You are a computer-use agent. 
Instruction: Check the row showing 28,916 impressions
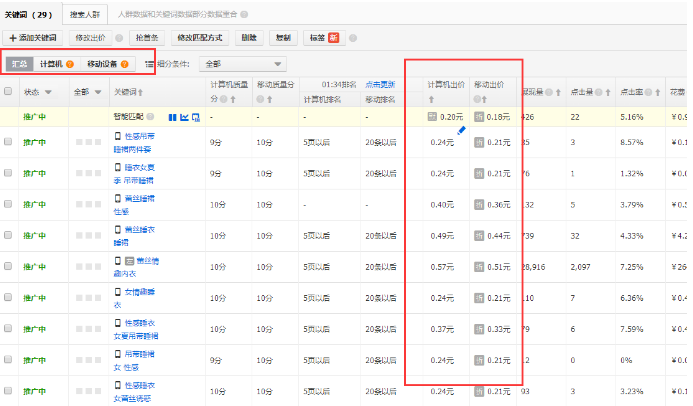[8, 266]
